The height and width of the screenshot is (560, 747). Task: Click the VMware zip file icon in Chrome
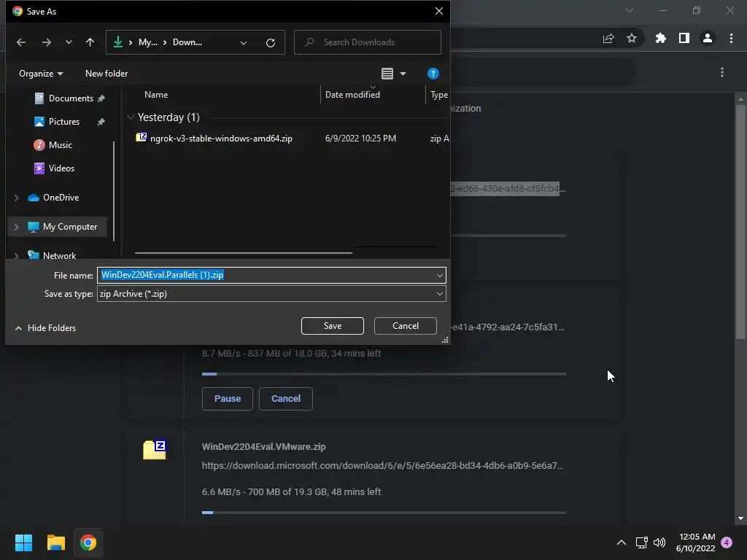(x=155, y=449)
